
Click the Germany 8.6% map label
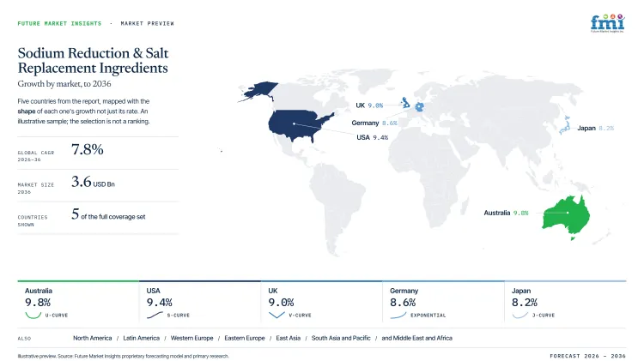tap(374, 123)
